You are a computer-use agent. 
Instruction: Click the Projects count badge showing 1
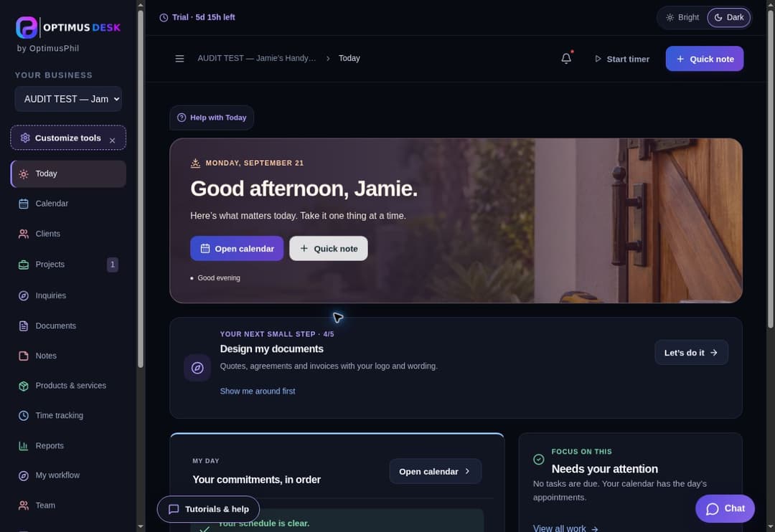pyautogui.click(x=113, y=265)
